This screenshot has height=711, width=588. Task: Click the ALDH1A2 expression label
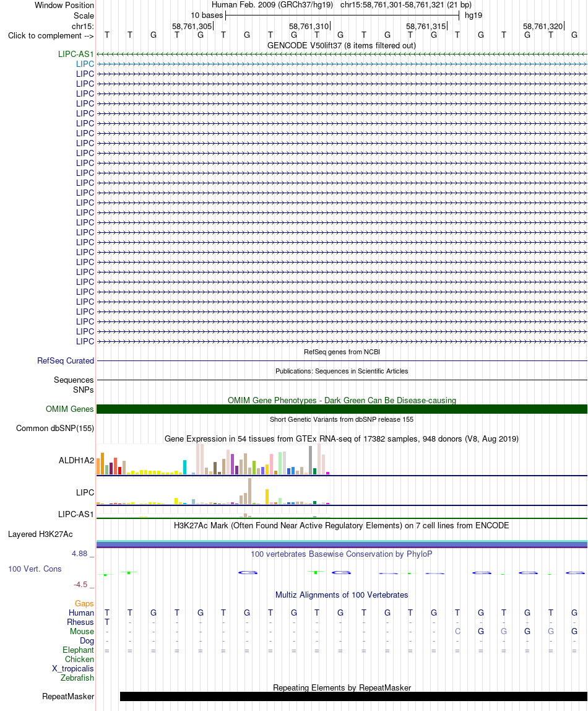point(77,460)
